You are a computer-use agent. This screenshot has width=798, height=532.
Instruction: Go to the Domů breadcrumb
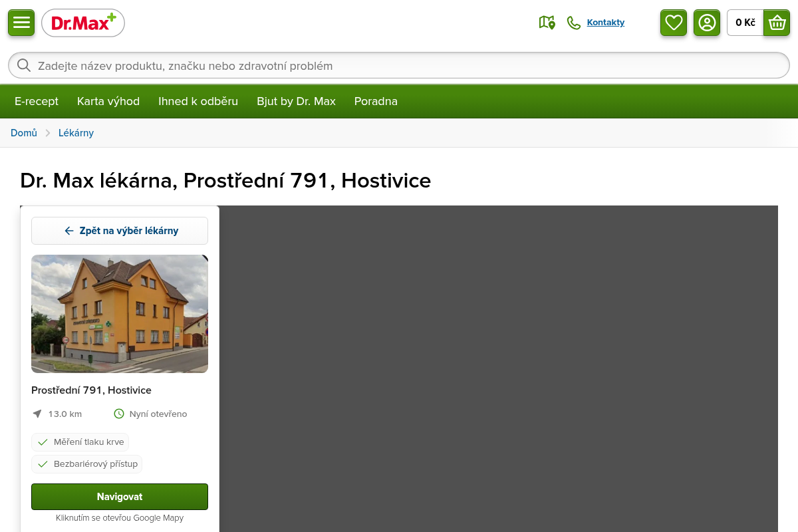(24, 133)
